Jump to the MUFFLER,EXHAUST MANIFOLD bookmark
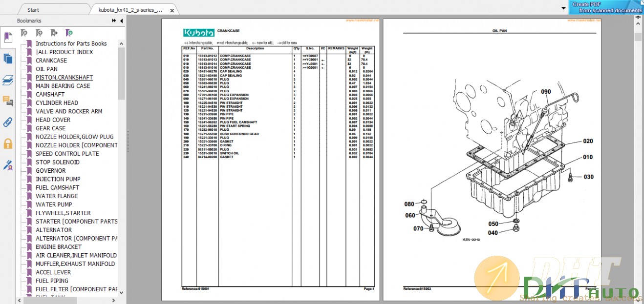The height and width of the screenshot is (304, 644). pos(75,263)
